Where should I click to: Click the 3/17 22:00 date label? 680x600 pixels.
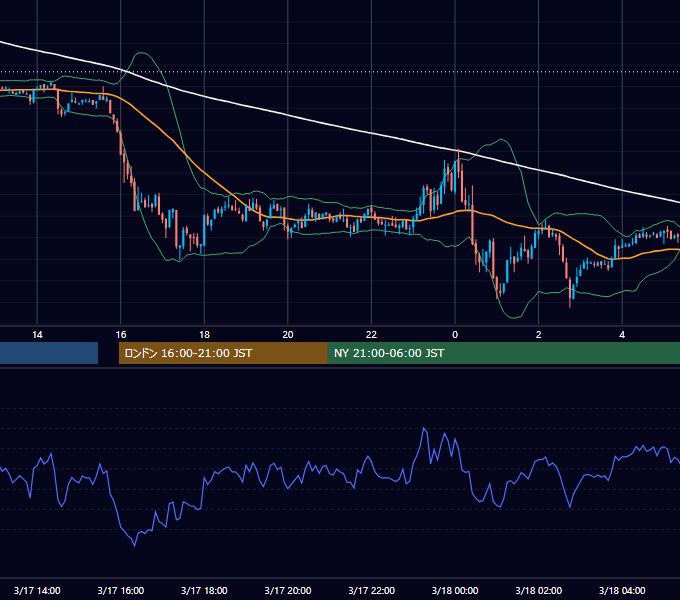click(x=372, y=590)
